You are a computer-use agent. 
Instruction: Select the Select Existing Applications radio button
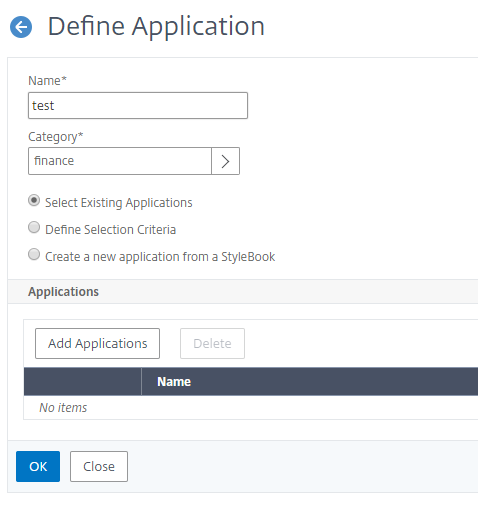(x=34, y=200)
